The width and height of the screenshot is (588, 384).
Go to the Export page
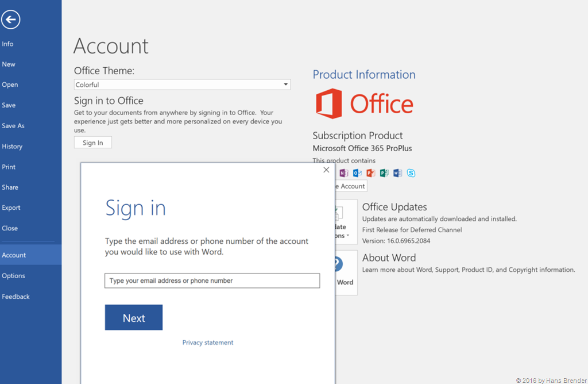pyautogui.click(x=11, y=208)
